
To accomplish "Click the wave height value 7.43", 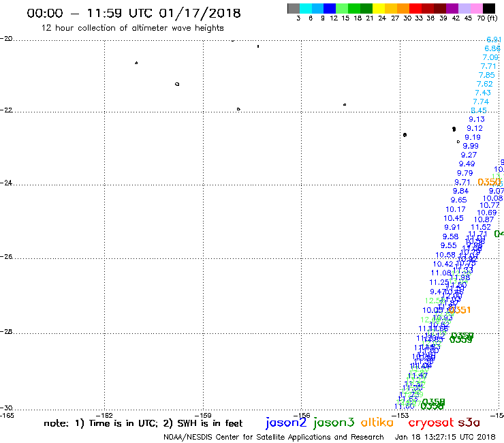I will tap(483, 93).
